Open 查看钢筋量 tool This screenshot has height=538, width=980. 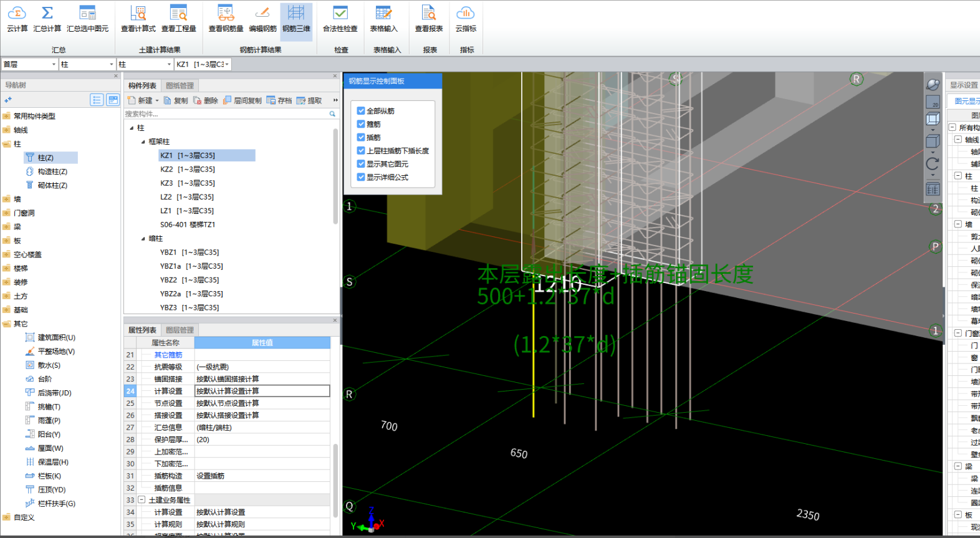pos(226,19)
